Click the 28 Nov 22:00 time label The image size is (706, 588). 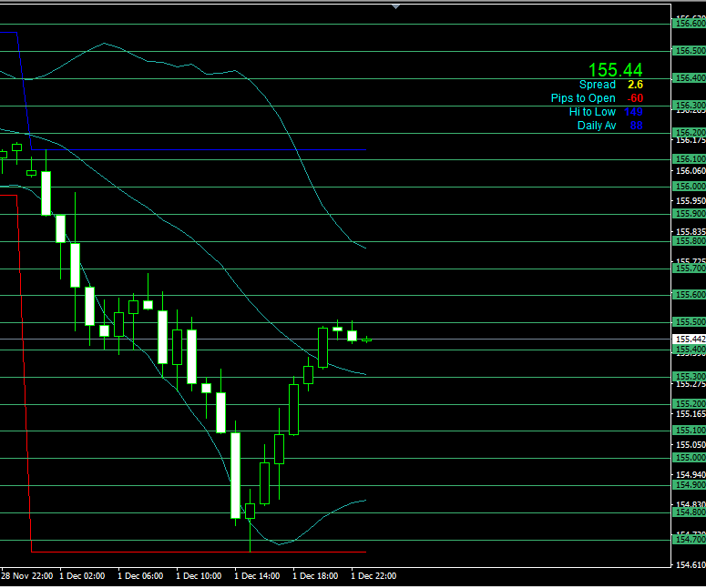pyautogui.click(x=26, y=576)
